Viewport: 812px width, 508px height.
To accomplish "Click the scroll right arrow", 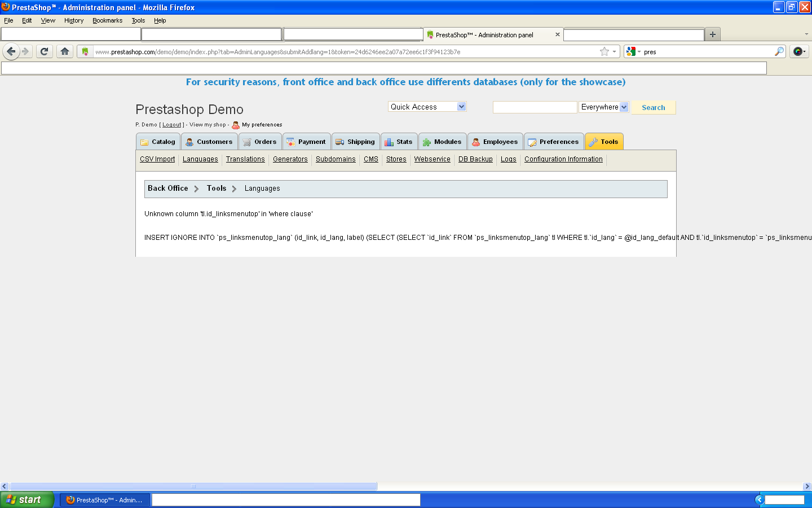I will 807,486.
